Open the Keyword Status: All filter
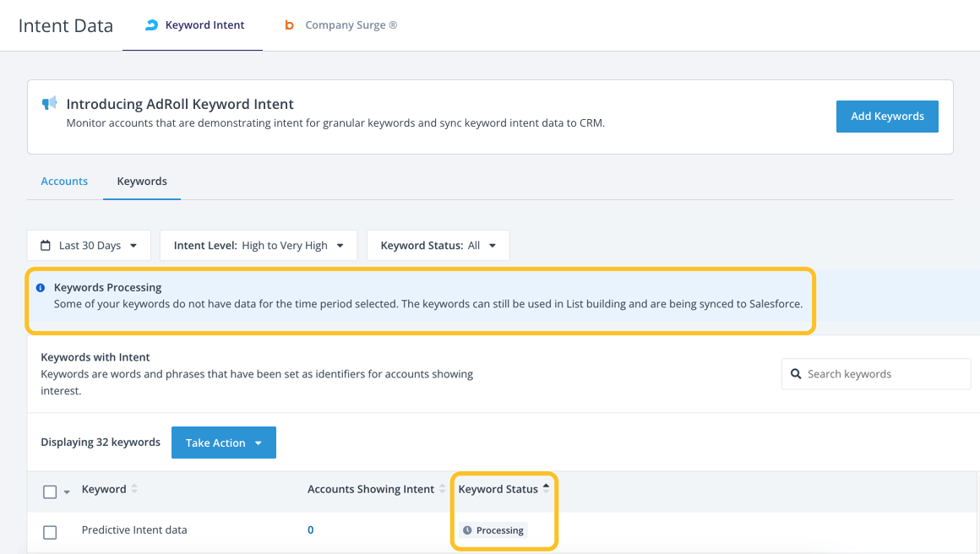Image resolution: width=980 pixels, height=554 pixels. 438,246
